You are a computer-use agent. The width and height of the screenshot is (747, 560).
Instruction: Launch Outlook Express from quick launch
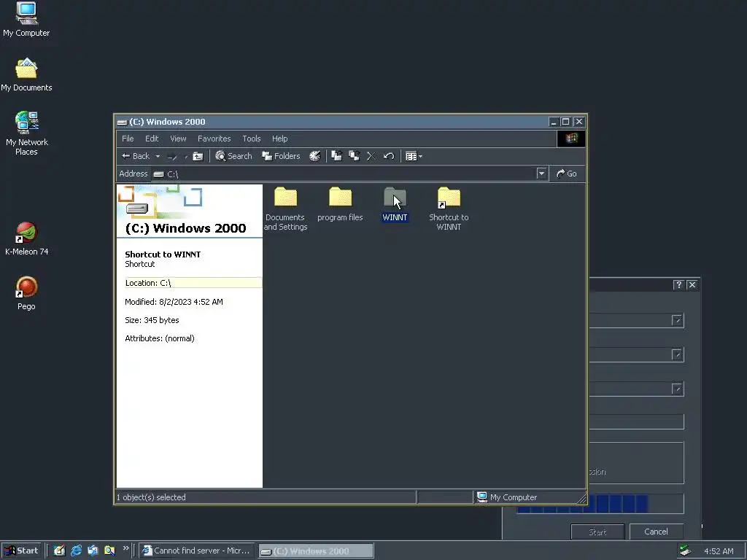click(x=93, y=551)
